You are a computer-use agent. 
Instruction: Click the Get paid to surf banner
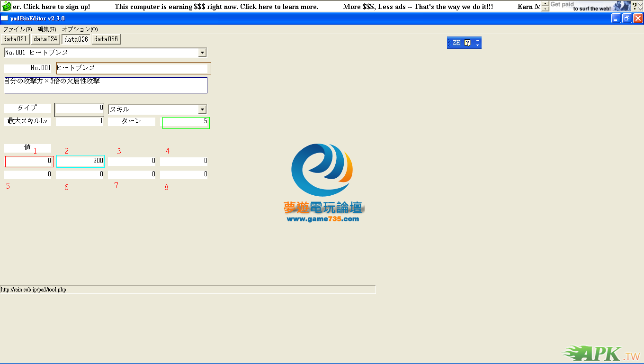[590, 6]
